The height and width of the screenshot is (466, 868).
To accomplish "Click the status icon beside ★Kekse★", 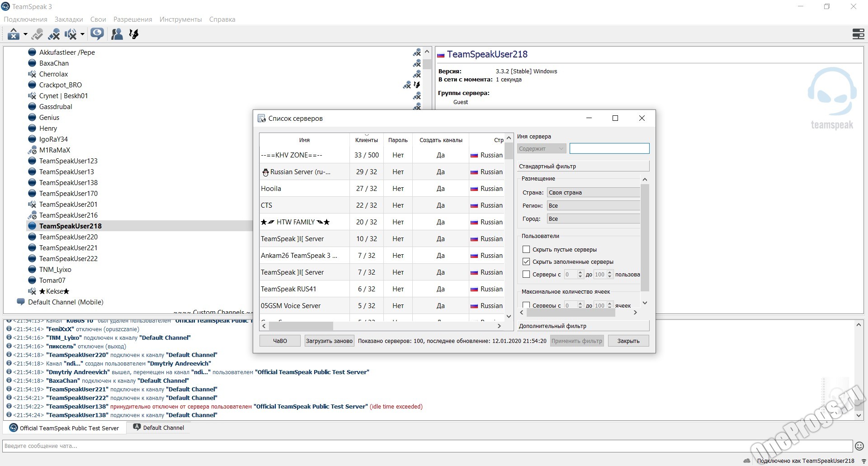I will tap(32, 291).
